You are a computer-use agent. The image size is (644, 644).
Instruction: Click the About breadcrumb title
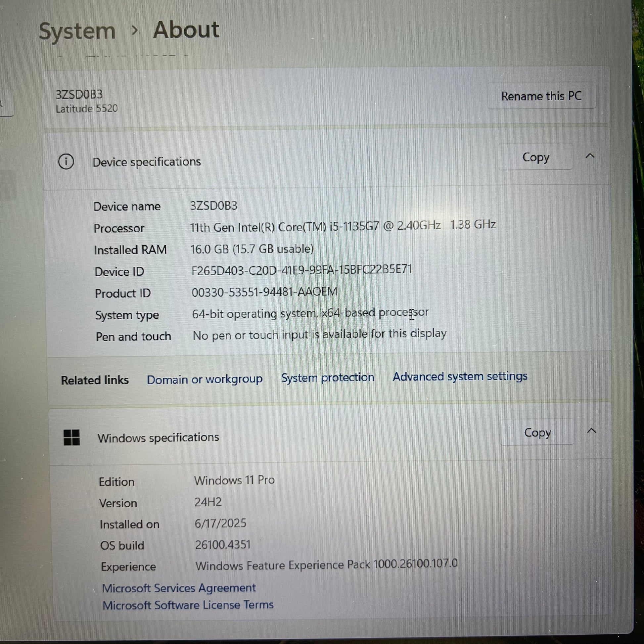click(186, 30)
